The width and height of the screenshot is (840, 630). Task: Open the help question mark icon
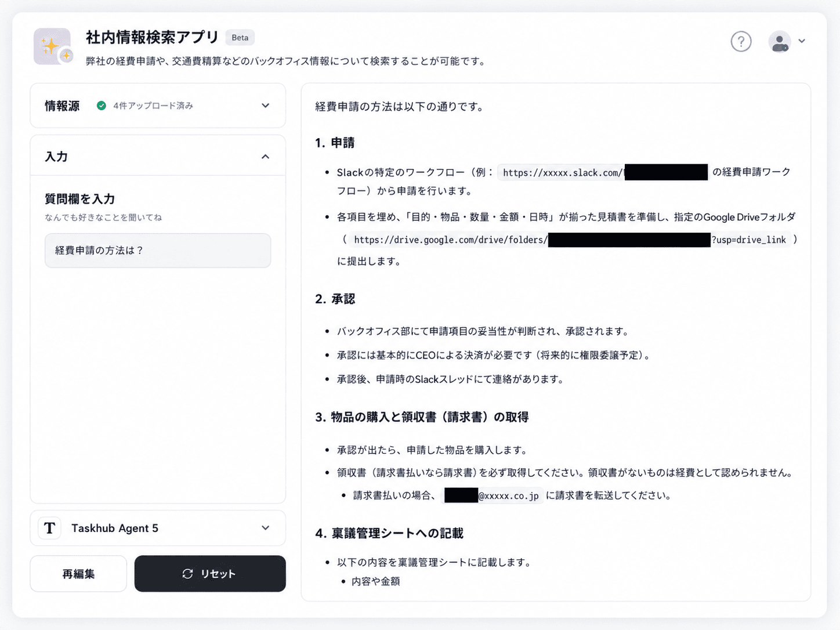click(741, 41)
